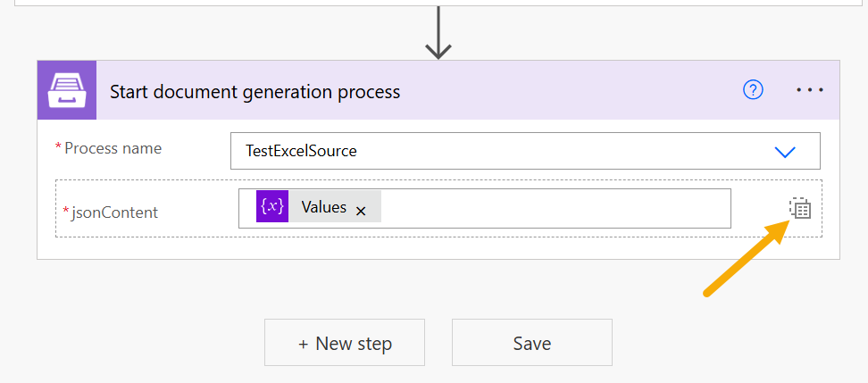Click the blank body area below jsonContent
Image resolution: width=868 pixels, height=383 pixels.
point(438,248)
